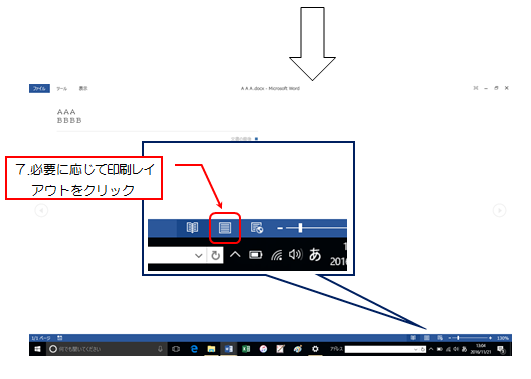The height and width of the screenshot is (379, 531).
Task: Click the large あ IME indicator in the callout
Action: tap(315, 255)
